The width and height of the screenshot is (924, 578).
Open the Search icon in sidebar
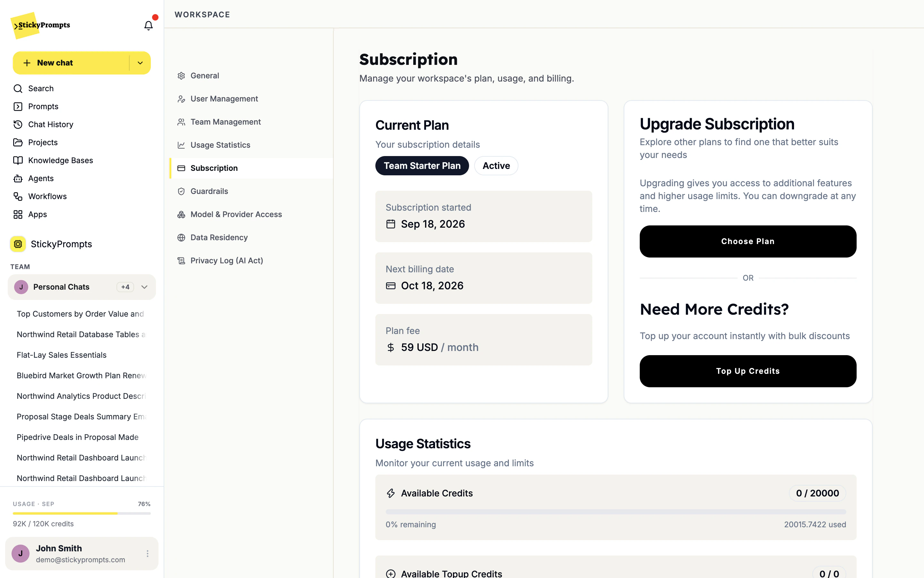[x=18, y=88]
